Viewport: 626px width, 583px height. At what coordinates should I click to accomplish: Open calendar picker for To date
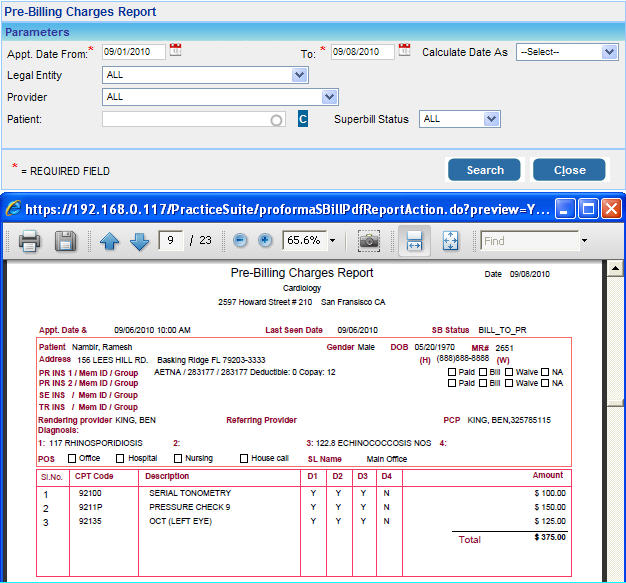click(404, 50)
